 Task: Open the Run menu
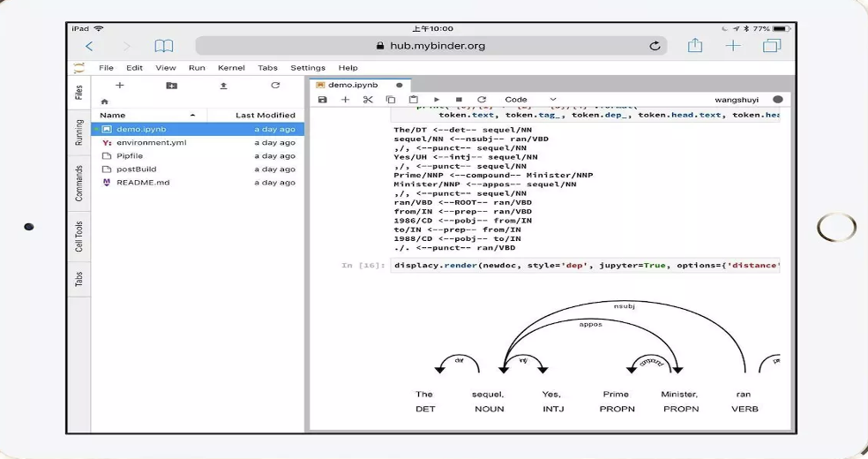tap(197, 68)
